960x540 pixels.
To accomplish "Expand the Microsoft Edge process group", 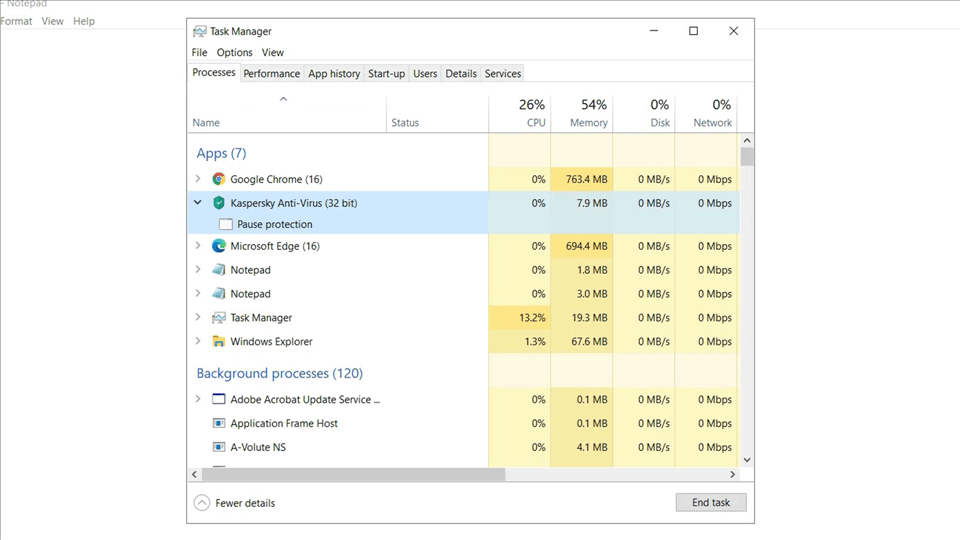I will coord(198,246).
